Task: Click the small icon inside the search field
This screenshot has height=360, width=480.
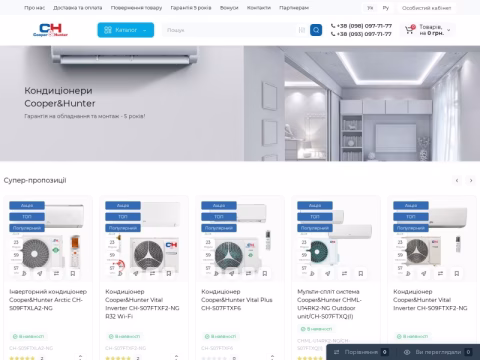Action: pyautogui.click(x=302, y=30)
